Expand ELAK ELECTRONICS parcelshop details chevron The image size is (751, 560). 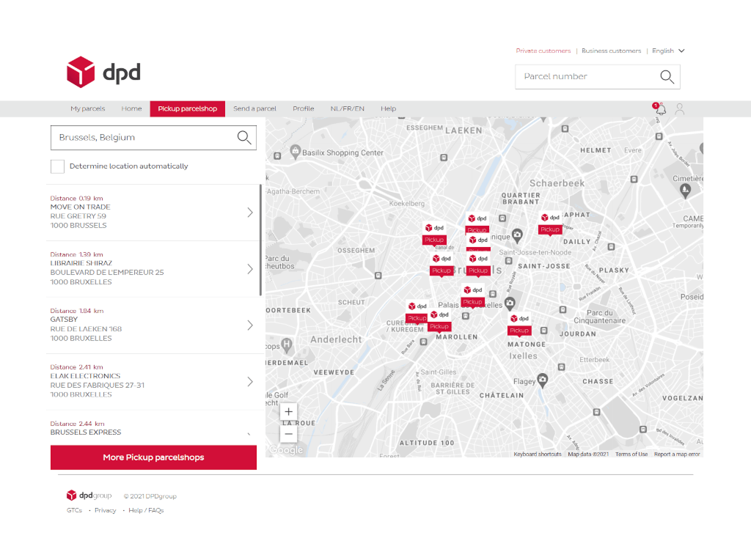click(x=250, y=382)
